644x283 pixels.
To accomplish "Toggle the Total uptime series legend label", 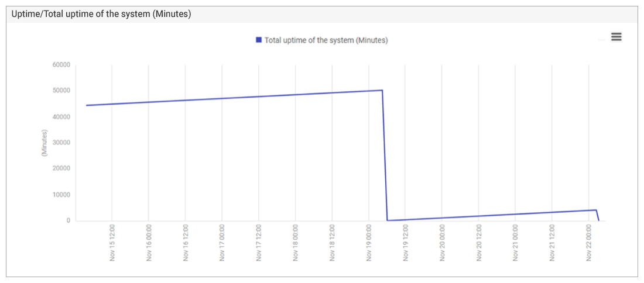I will coord(326,40).
